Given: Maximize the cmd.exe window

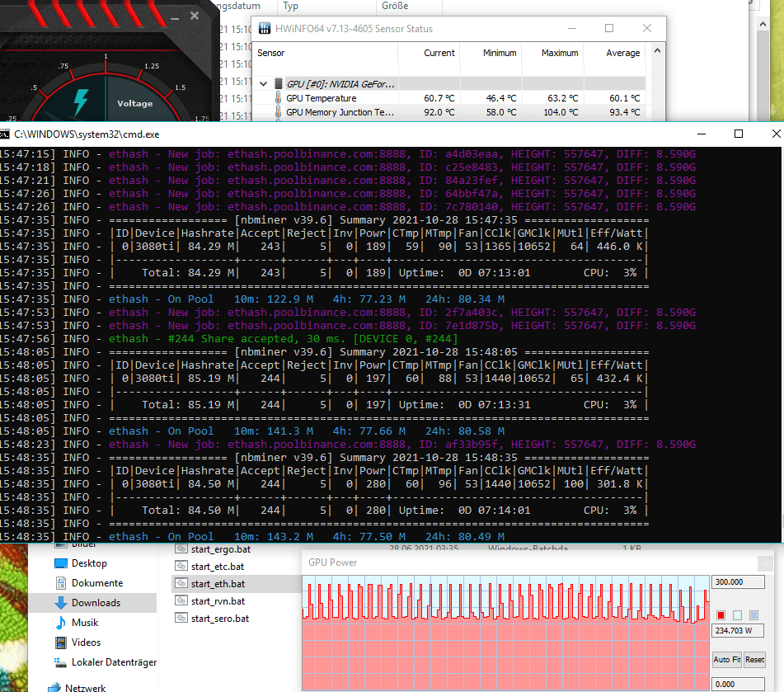Looking at the screenshot, I should coord(739,134).
